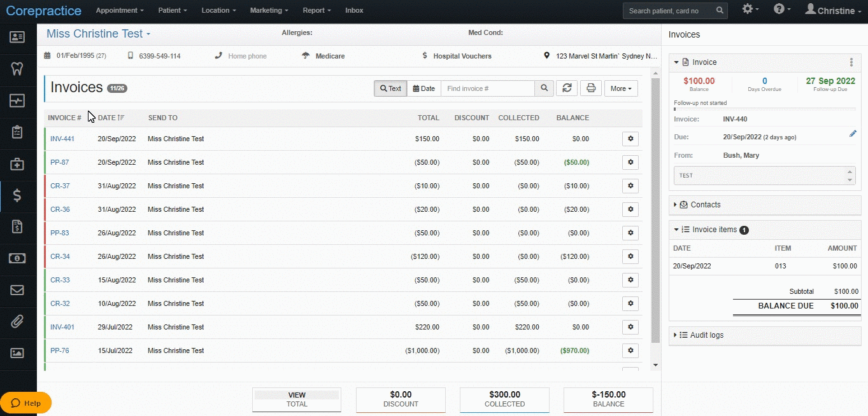Open the patient card sidebar icon
868x416 pixels.
(17, 36)
